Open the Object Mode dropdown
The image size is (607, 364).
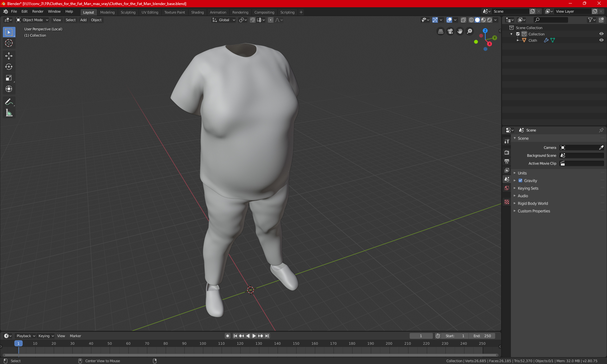(32, 20)
